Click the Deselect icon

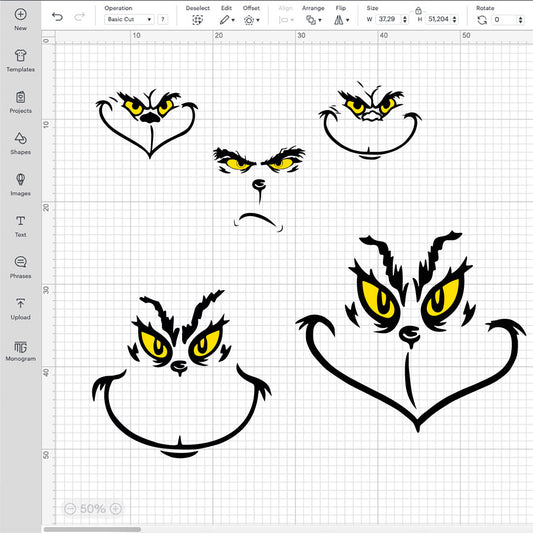[x=197, y=20]
